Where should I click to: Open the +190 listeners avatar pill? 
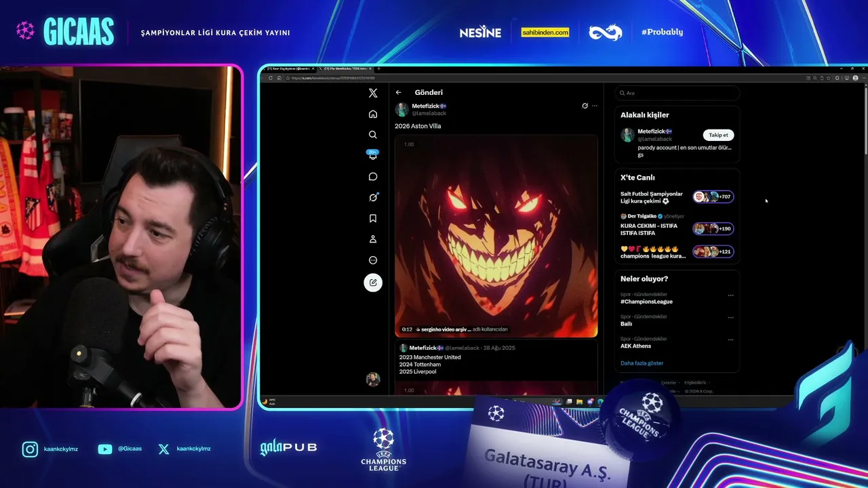tap(713, 228)
